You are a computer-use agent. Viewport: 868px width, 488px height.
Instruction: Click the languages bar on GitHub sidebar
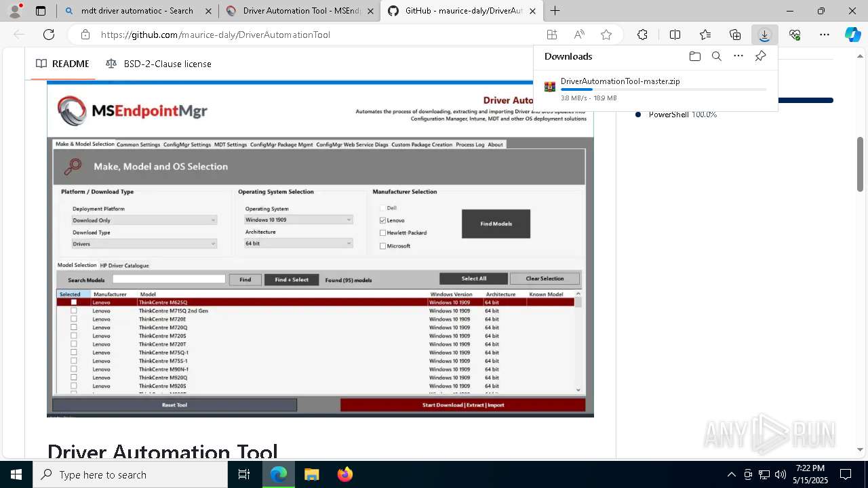pyautogui.click(x=806, y=100)
